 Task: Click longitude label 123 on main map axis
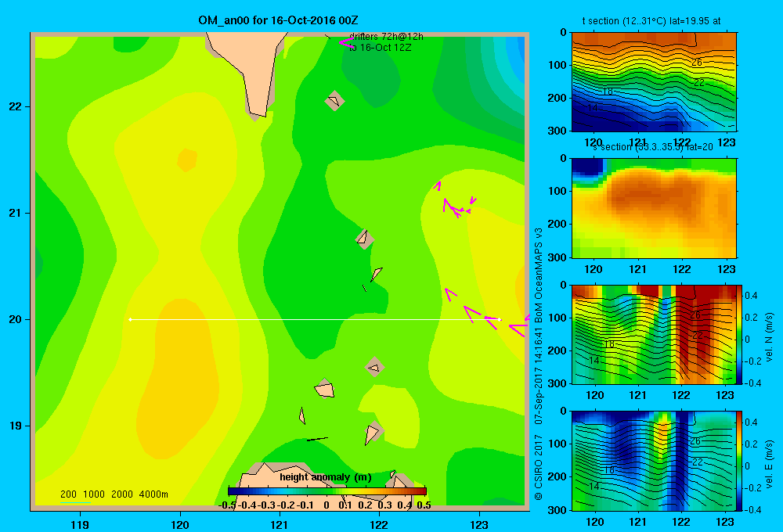point(479,524)
